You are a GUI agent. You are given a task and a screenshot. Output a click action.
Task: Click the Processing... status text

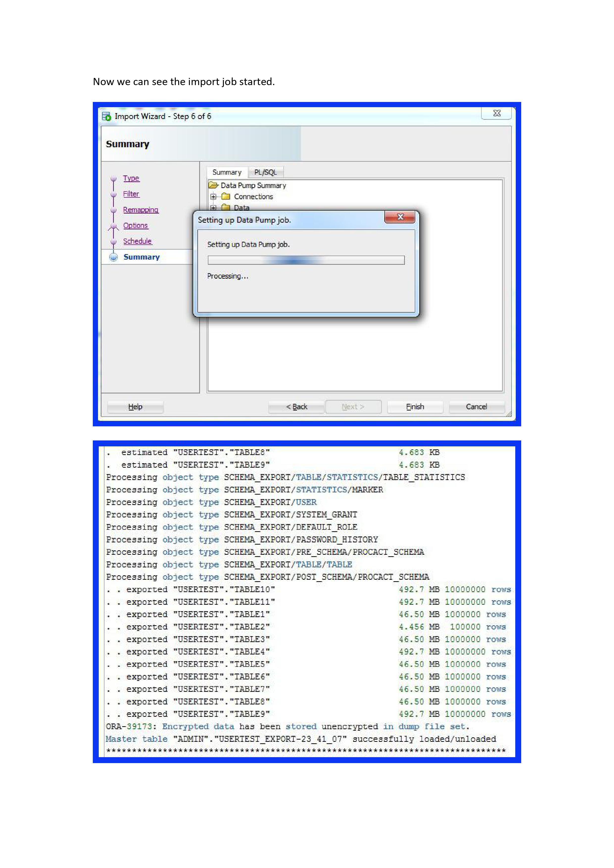(x=228, y=276)
